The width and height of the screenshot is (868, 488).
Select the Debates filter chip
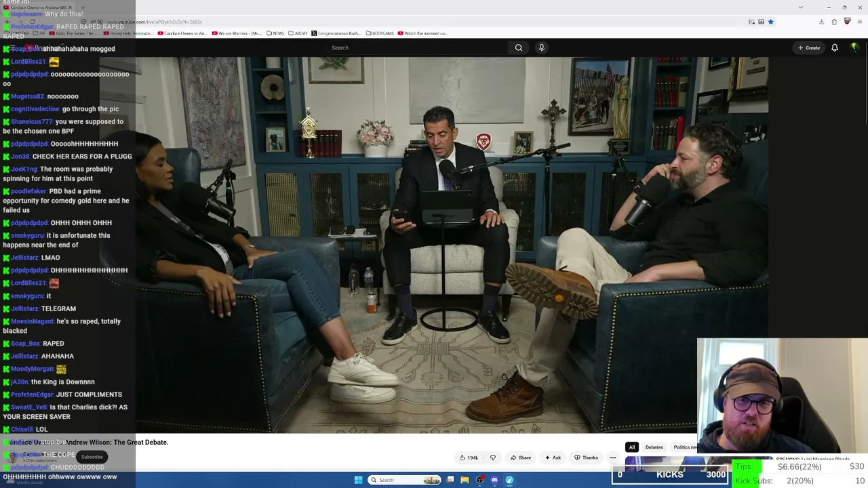pyautogui.click(x=654, y=447)
